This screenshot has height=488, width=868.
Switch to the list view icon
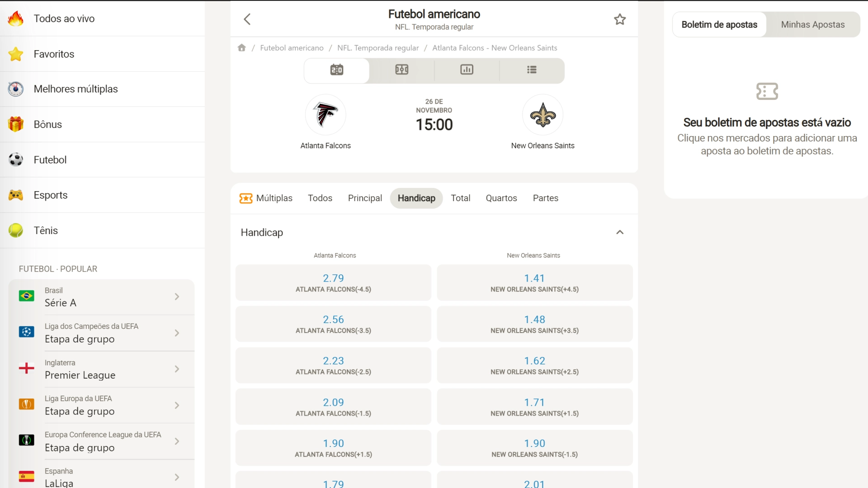[x=532, y=70]
